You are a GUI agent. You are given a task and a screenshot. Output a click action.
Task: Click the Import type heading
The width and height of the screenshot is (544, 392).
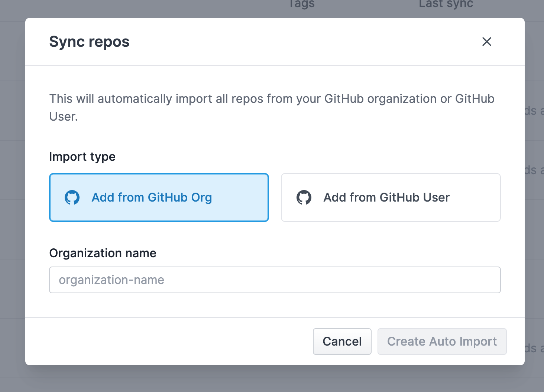(82, 156)
